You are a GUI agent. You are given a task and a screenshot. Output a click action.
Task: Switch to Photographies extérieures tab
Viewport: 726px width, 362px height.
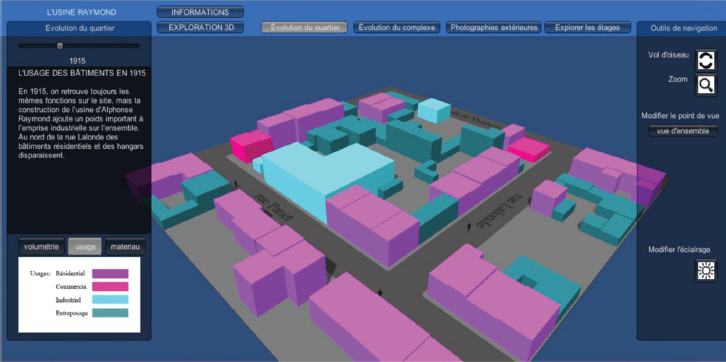tap(494, 27)
